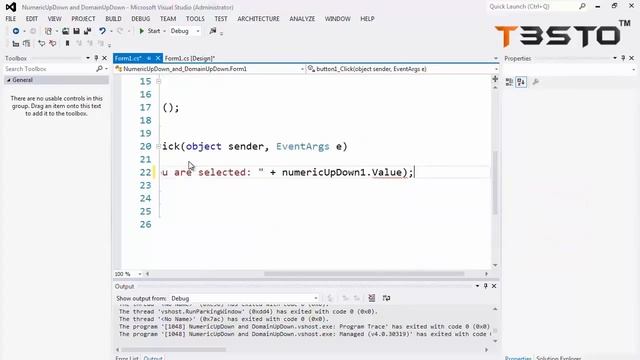
Task: Toggle auto-hide pin on Properties panel
Action: point(623,58)
